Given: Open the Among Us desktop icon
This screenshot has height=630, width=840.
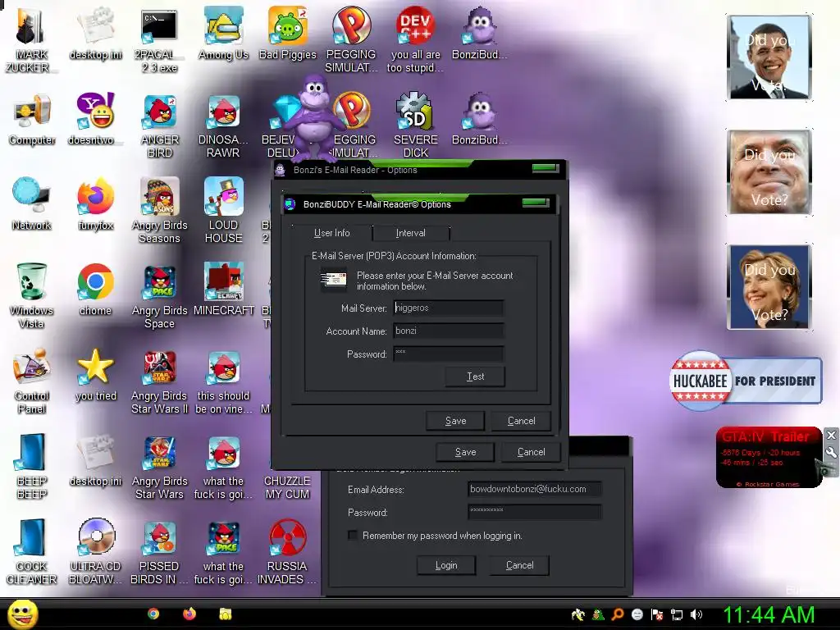Looking at the screenshot, I should click(223, 32).
